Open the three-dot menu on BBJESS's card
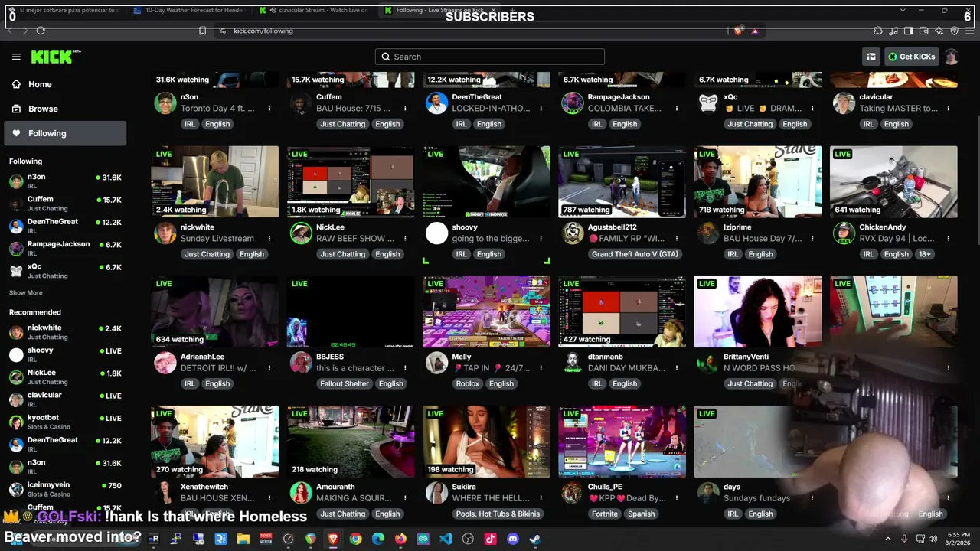The width and height of the screenshot is (980, 551). [405, 368]
